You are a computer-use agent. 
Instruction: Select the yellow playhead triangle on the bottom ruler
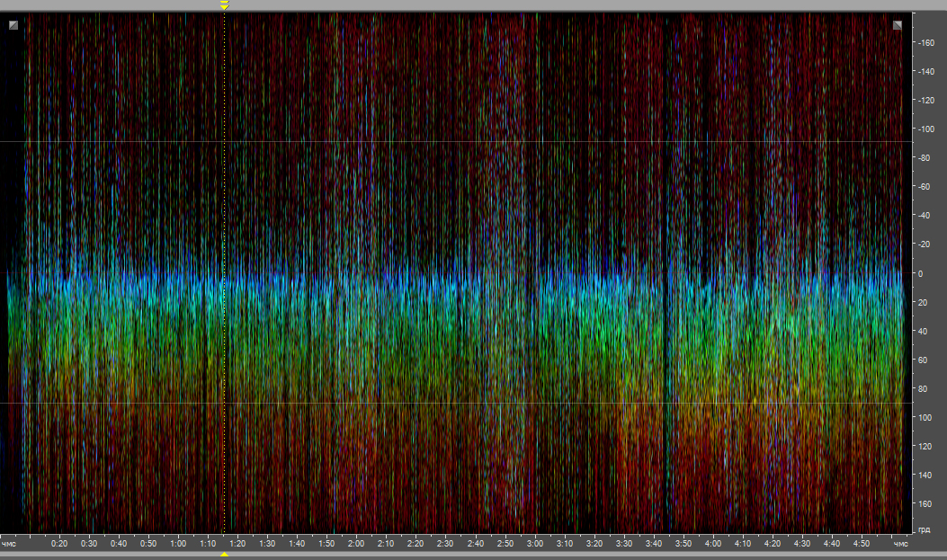(224, 554)
